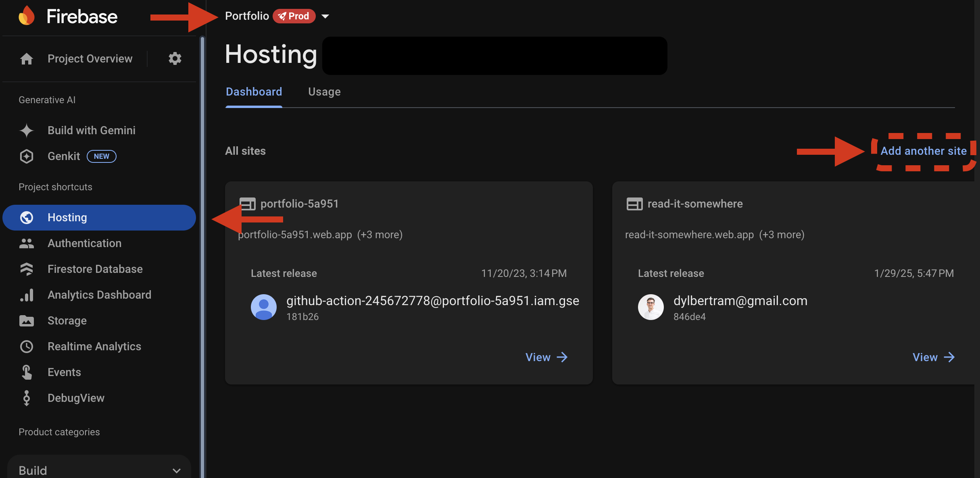Click the github-action deployer email
Screen dimensions: 980x478
click(x=433, y=301)
